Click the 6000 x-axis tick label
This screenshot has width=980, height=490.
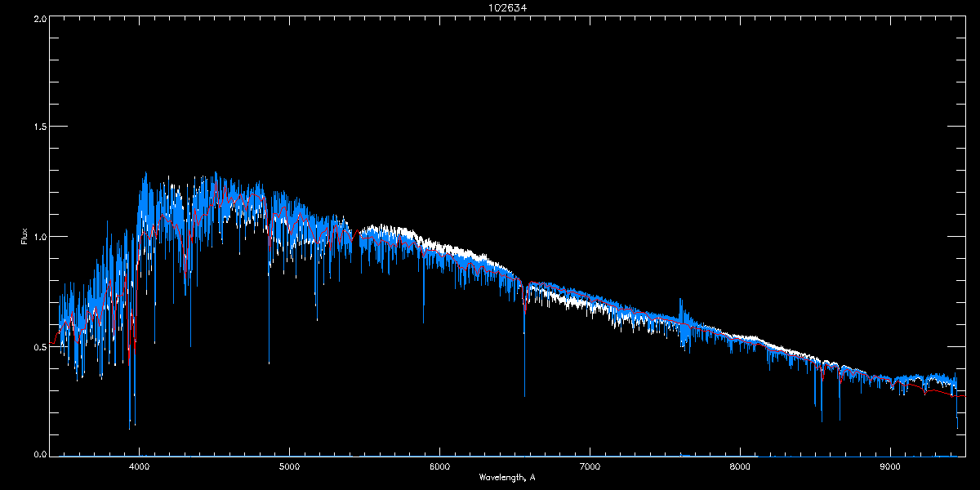439,468
